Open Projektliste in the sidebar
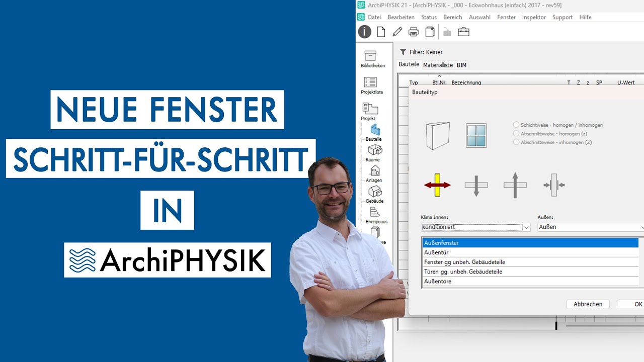The image size is (644, 362). point(372,86)
